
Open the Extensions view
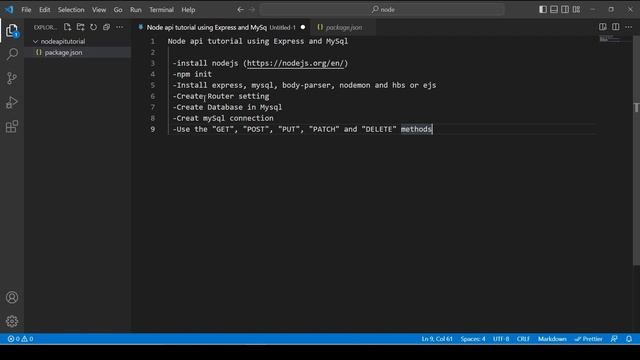click(x=12, y=126)
